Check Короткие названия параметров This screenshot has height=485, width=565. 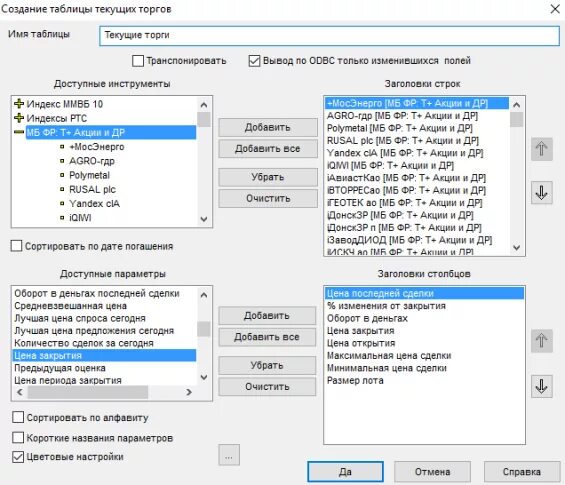pyautogui.click(x=18, y=437)
